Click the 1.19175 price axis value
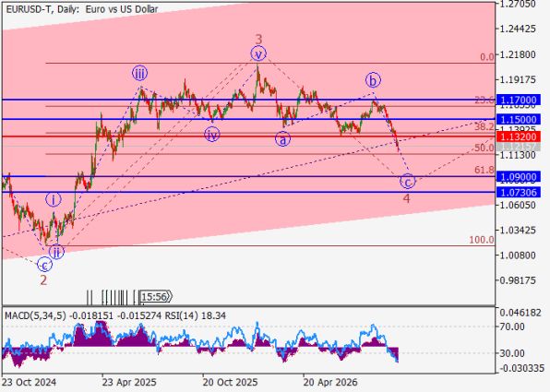550x392 pixels. (518, 80)
